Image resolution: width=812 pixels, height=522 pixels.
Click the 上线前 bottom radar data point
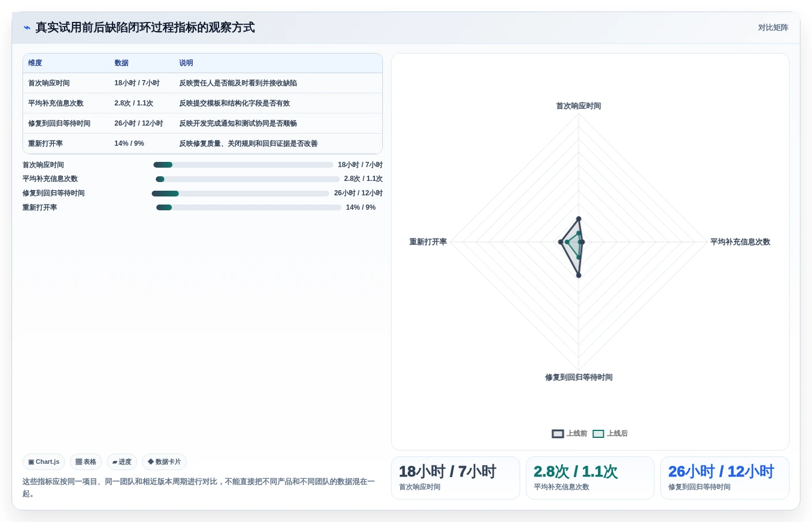pos(578,275)
